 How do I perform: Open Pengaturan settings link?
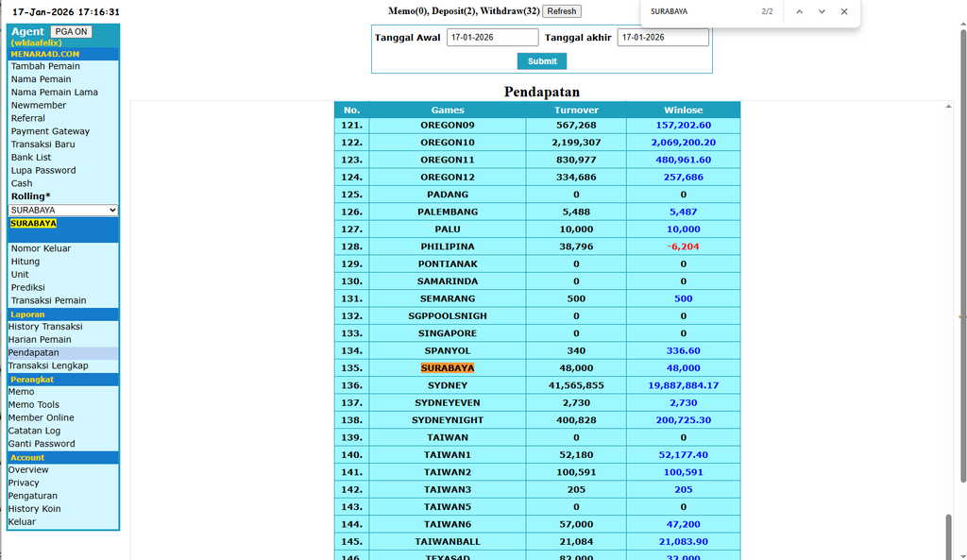33,496
